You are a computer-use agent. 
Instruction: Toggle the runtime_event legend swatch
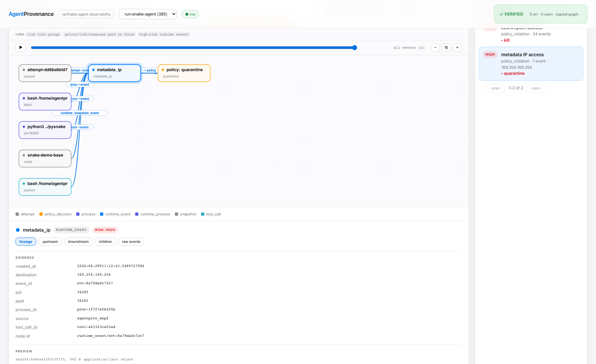tap(102, 214)
